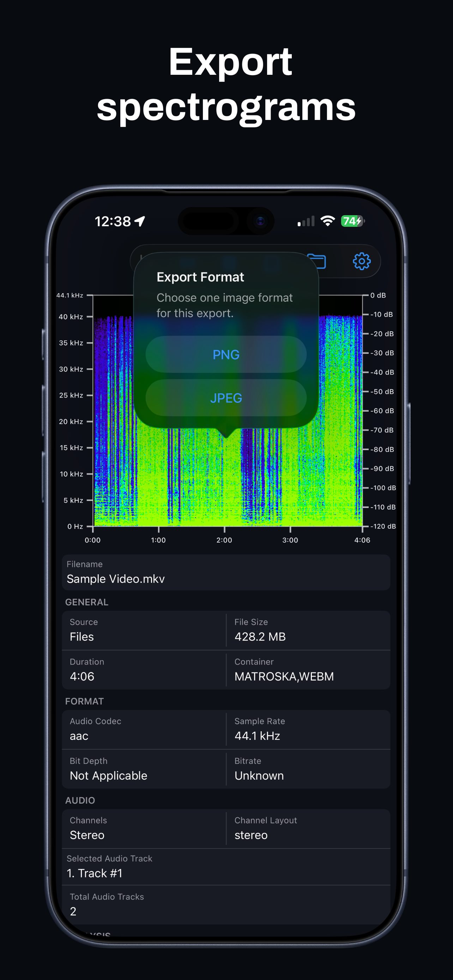This screenshot has width=453, height=980.
Task: Choose JPEG export format
Action: tap(226, 398)
